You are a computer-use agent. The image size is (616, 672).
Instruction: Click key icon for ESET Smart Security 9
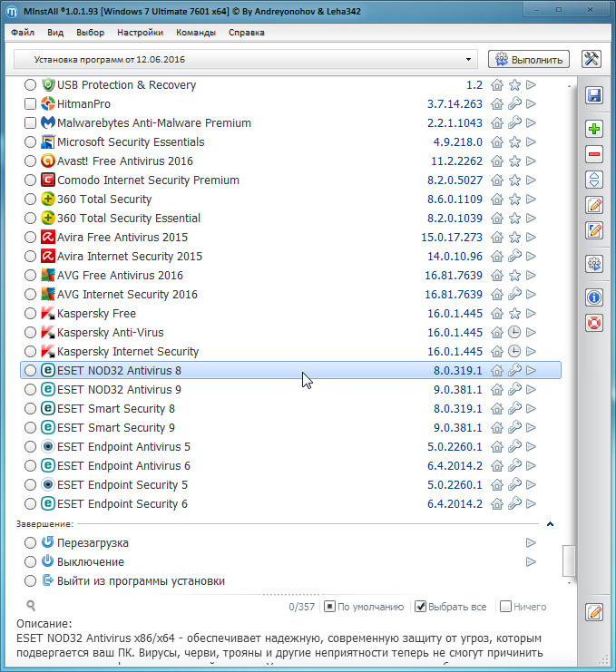[x=514, y=427]
